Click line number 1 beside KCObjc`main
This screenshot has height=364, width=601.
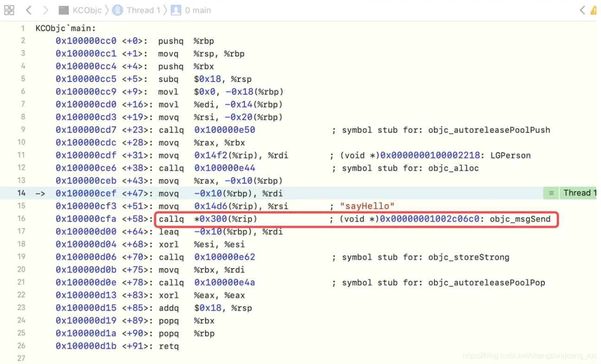23,28
